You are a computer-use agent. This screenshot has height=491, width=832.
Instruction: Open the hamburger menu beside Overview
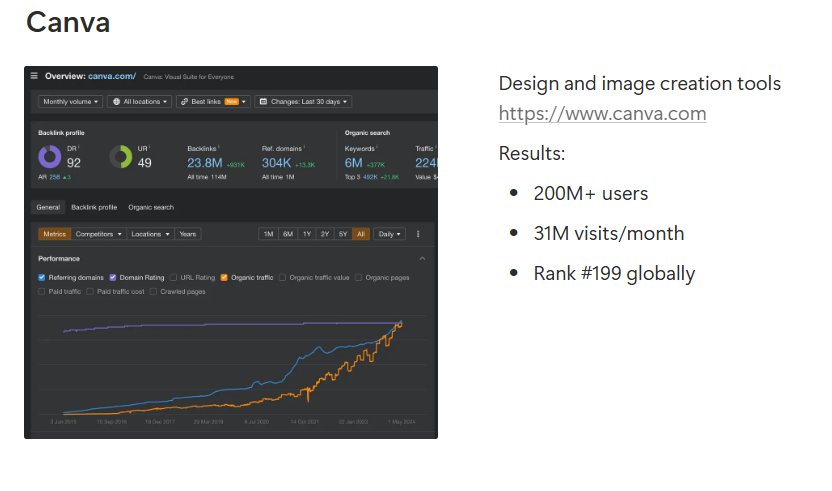point(34,76)
